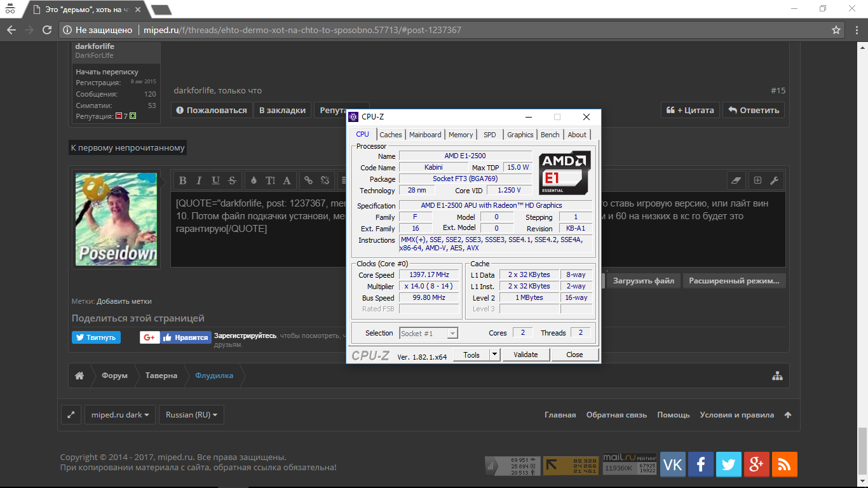Open the Russian (RU) language chooser
868x488 pixels.
(191, 415)
